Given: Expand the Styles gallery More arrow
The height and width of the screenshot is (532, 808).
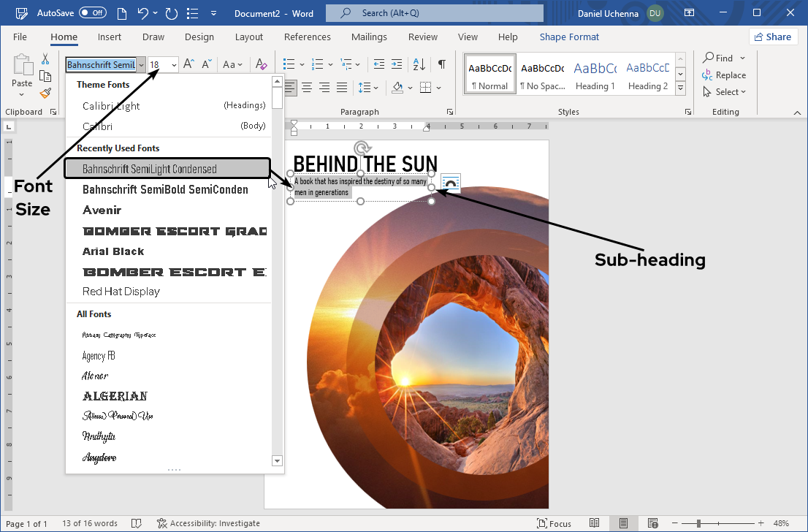Looking at the screenshot, I should pyautogui.click(x=681, y=88).
